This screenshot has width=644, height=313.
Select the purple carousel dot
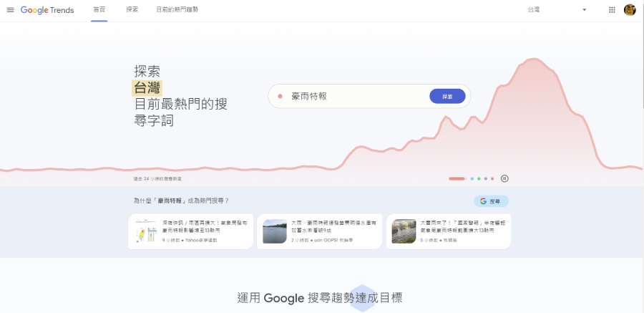tap(485, 178)
